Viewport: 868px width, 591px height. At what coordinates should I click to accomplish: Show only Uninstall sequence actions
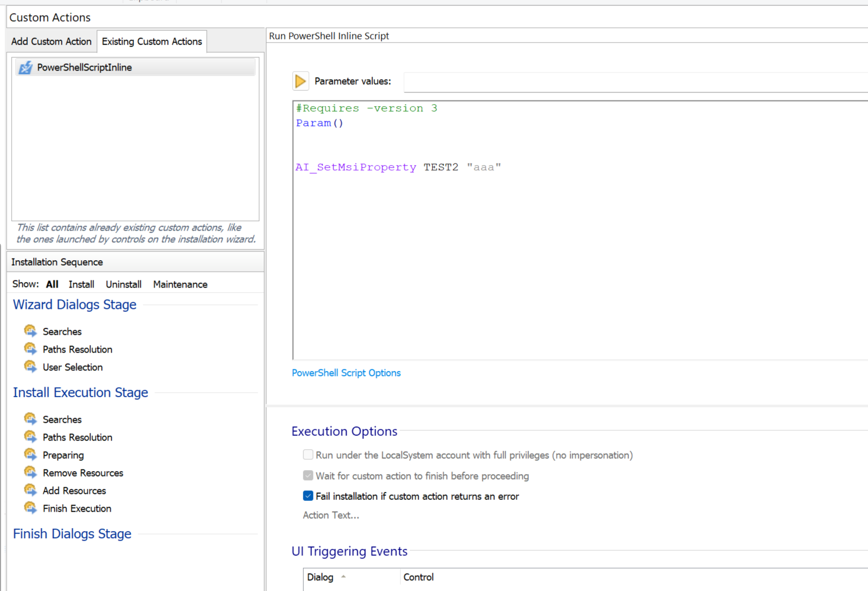click(123, 285)
